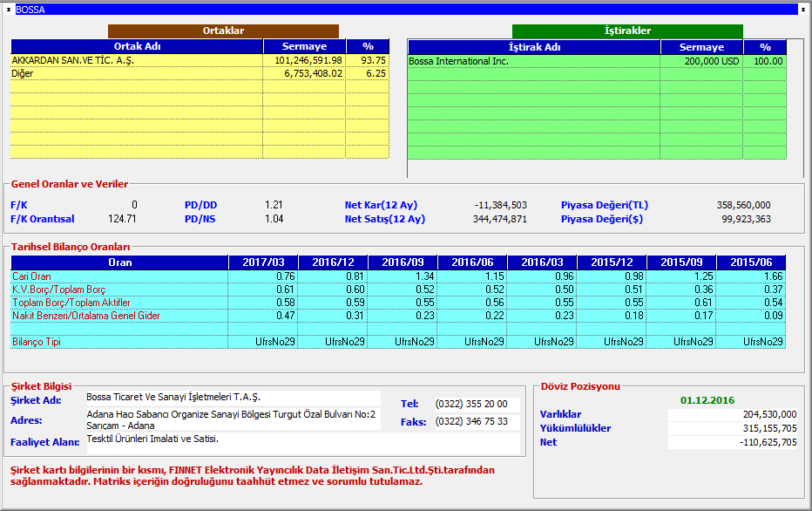
Task: Click the Döviz Pozisyonu date 01.12.2016
Action: coord(707,400)
